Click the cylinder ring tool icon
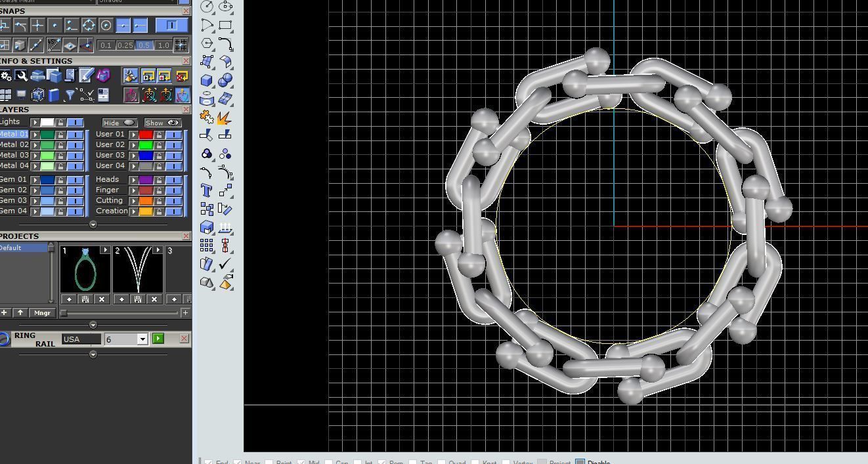The width and height of the screenshot is (868, 464). [x=207, y=98]
